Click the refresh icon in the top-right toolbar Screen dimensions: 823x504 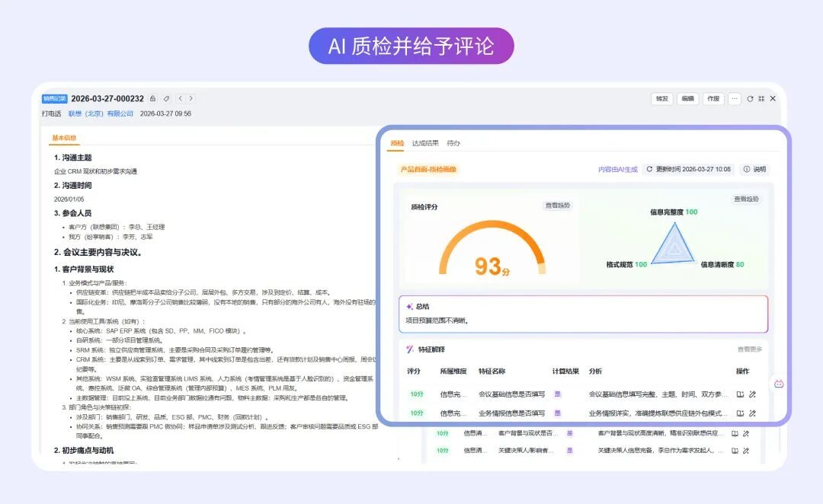click(x=750, y=99)
